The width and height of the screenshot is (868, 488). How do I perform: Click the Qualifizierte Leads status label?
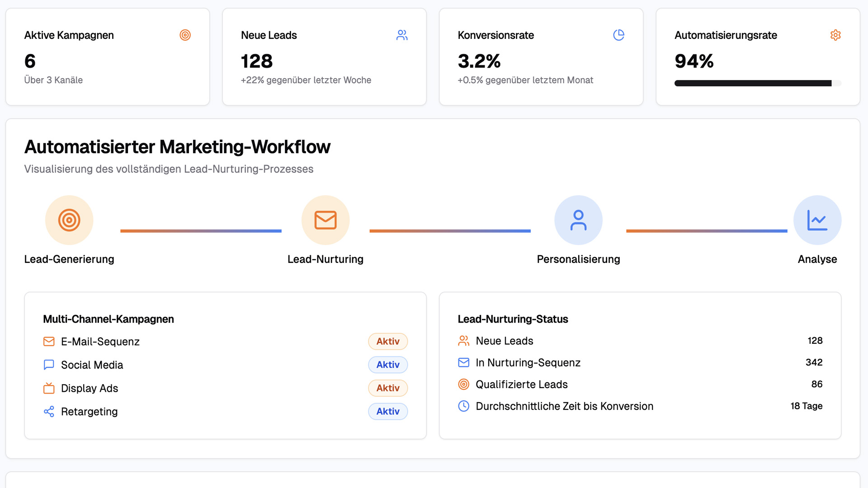click(522, 384)
